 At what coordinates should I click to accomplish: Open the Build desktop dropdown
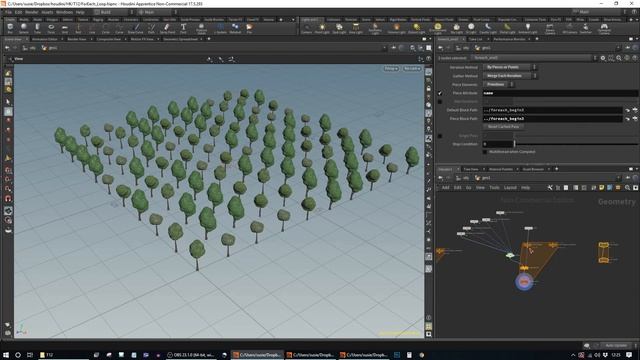(x=113, y=12)
